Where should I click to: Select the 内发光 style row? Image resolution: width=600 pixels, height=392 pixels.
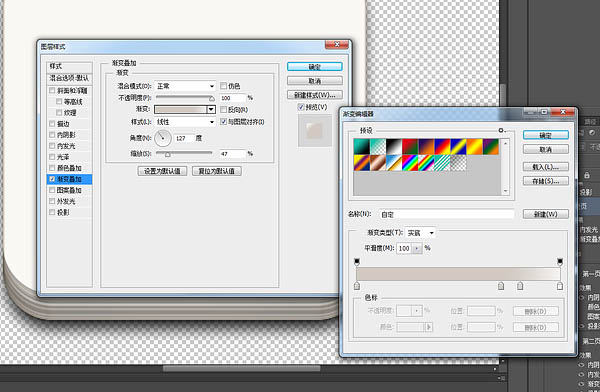(69, 146)
